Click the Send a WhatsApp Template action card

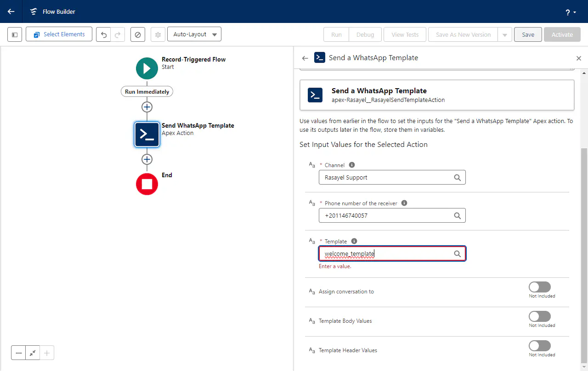click(437, 95)
